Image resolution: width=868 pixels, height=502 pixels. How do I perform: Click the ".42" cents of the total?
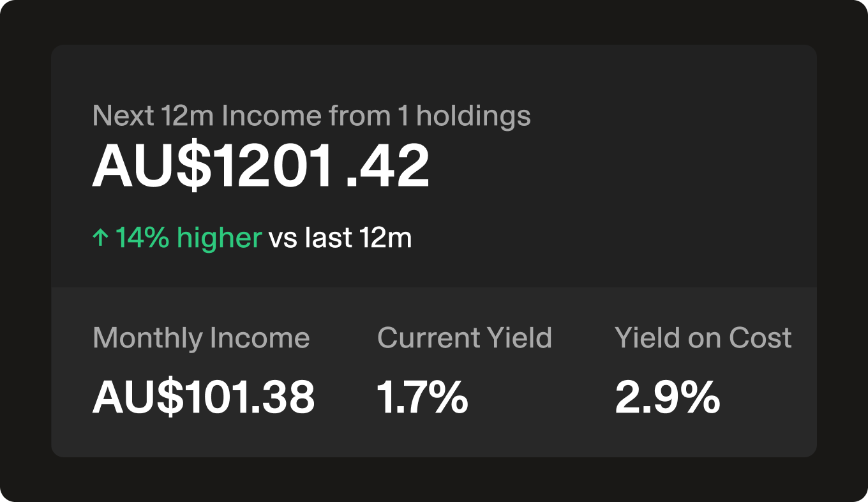click(x=387, y=166)
